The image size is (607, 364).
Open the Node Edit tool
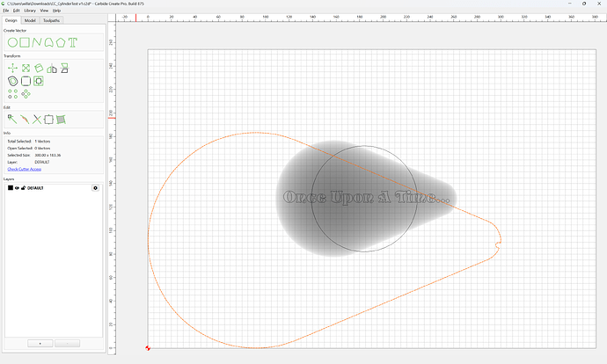(12, 120)
